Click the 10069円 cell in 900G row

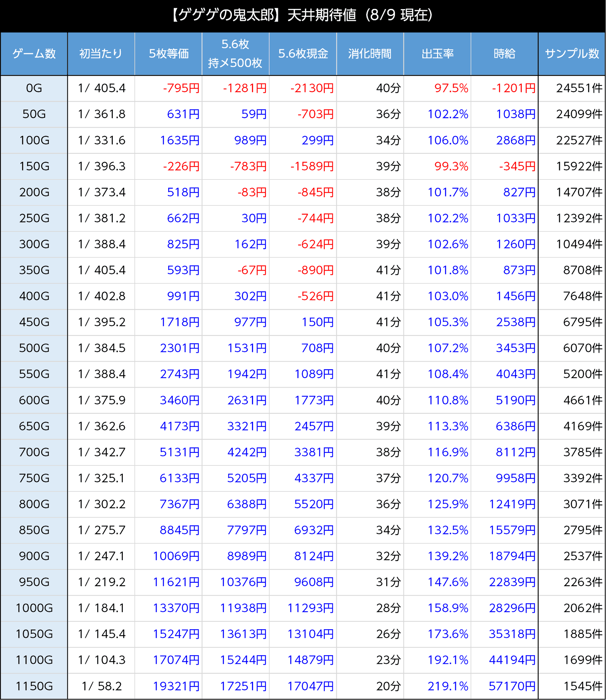point(168,556)
